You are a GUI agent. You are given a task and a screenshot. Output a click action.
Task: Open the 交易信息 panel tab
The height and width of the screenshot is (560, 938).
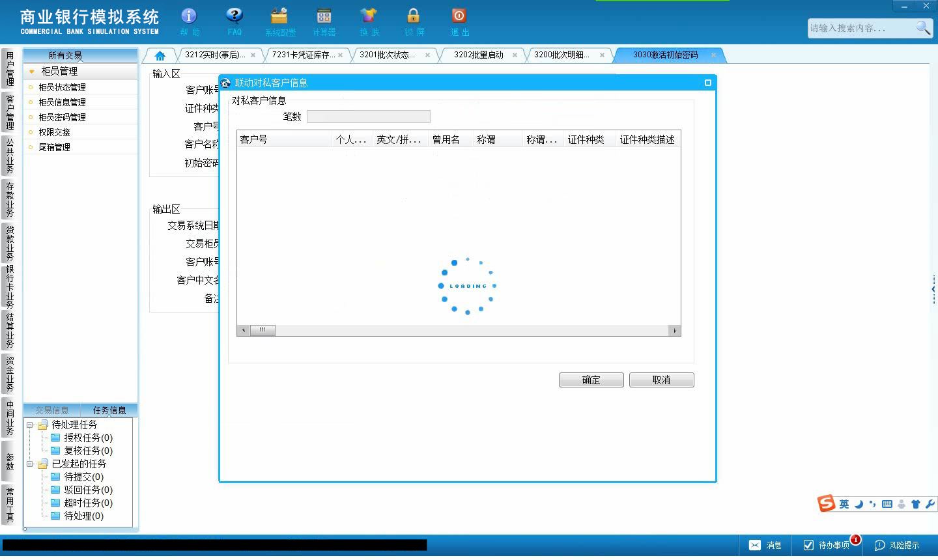(52, 410)
